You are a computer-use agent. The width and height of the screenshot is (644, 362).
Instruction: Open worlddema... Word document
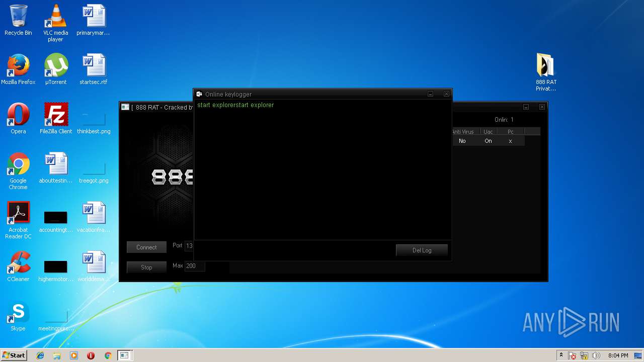pos(94,266)
